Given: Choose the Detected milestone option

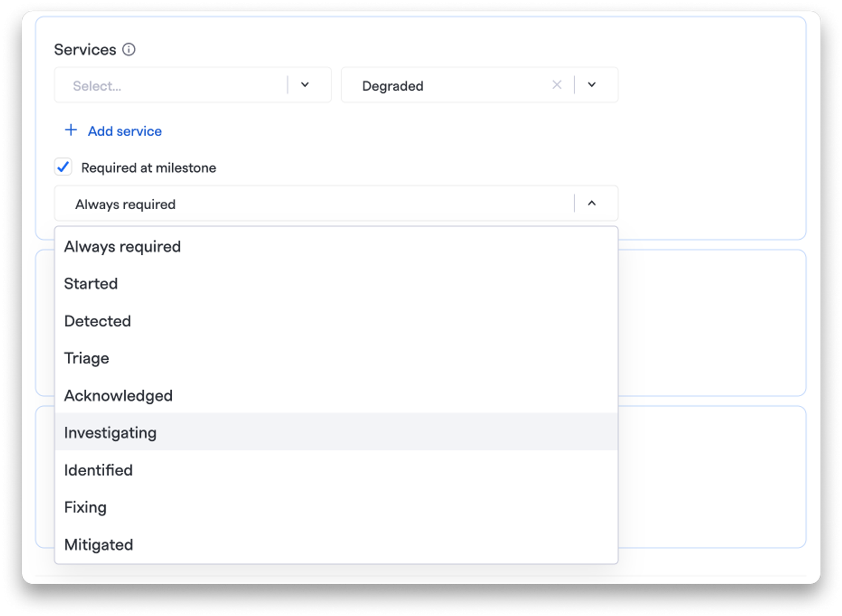Looking at the screenshot, I should point(336,321).
